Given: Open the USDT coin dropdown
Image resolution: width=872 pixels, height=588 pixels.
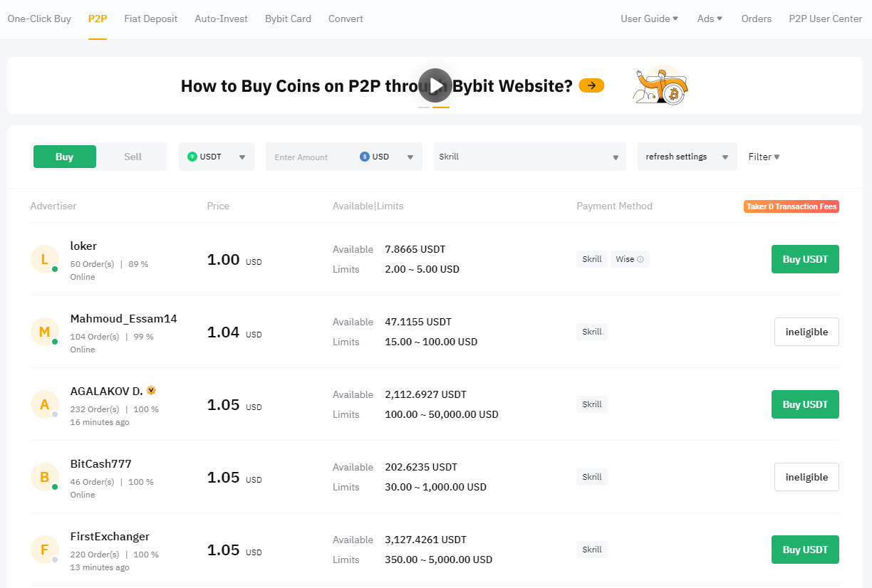Looking at the screenshot, I should (x=217, y=157).
